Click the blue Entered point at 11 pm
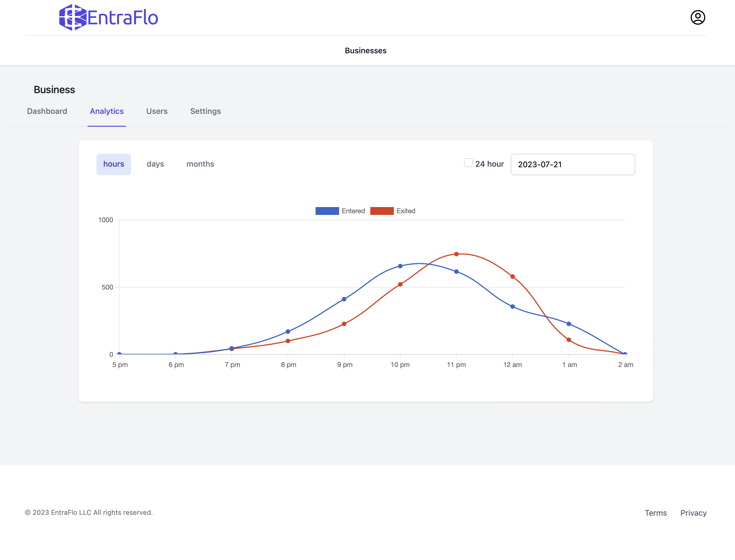 [456, 272]
